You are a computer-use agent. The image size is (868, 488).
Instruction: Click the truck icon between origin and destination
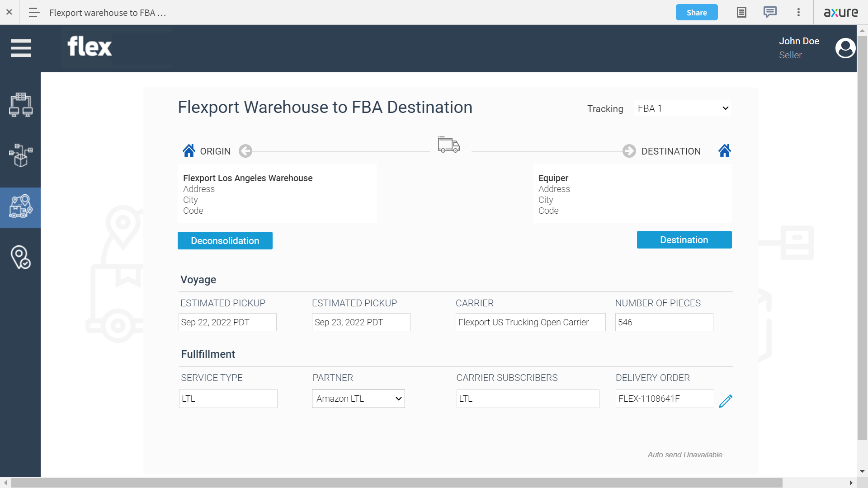[x=448, y=145]
